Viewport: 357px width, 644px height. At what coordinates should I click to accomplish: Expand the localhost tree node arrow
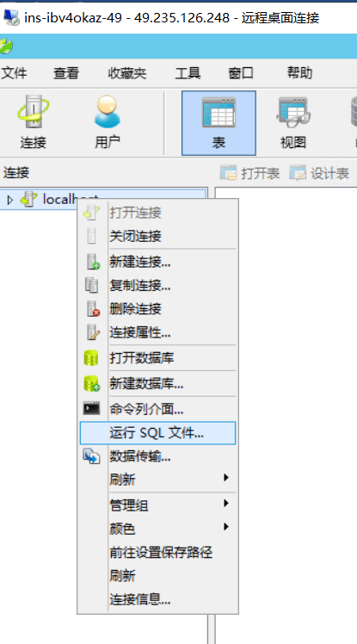point(10,200)
